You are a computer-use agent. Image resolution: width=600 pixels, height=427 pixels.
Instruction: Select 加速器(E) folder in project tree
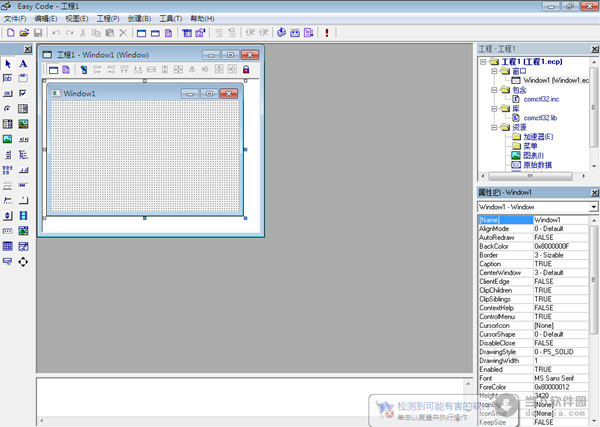(x=538, y=137)
